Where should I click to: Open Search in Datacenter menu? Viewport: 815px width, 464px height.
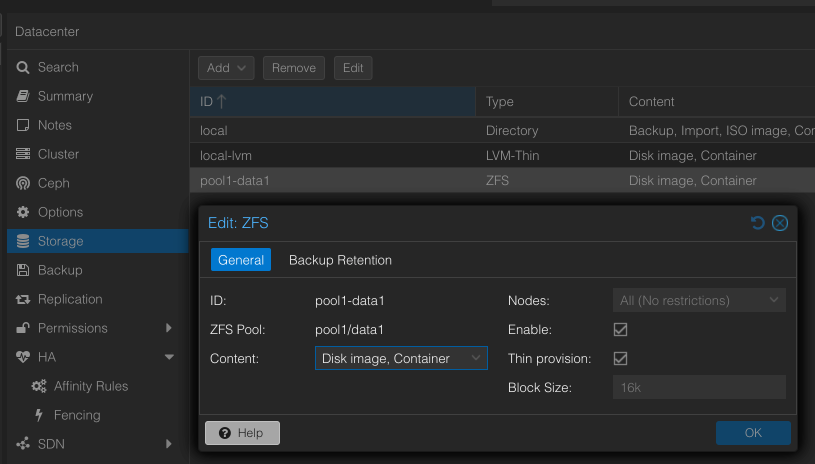click(x=98, y=67)
